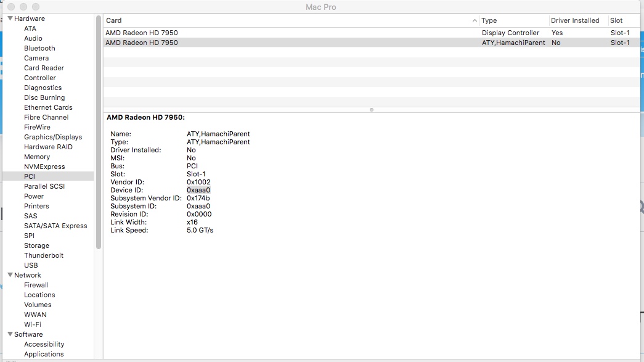This screenshot has height=362, width=644.
Task: Select Wi-Fi under Network
Action: coord(33,324)
